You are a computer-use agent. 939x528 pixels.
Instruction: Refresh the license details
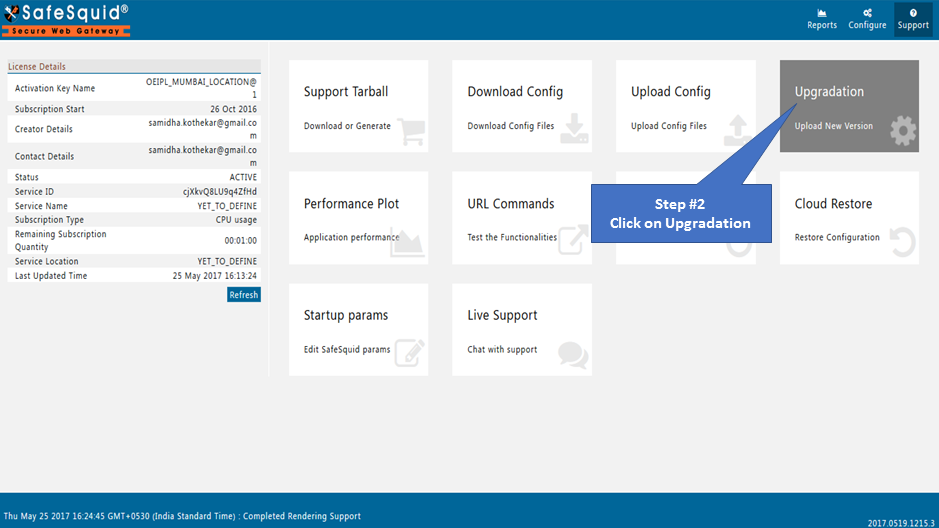tap(244, 295)
